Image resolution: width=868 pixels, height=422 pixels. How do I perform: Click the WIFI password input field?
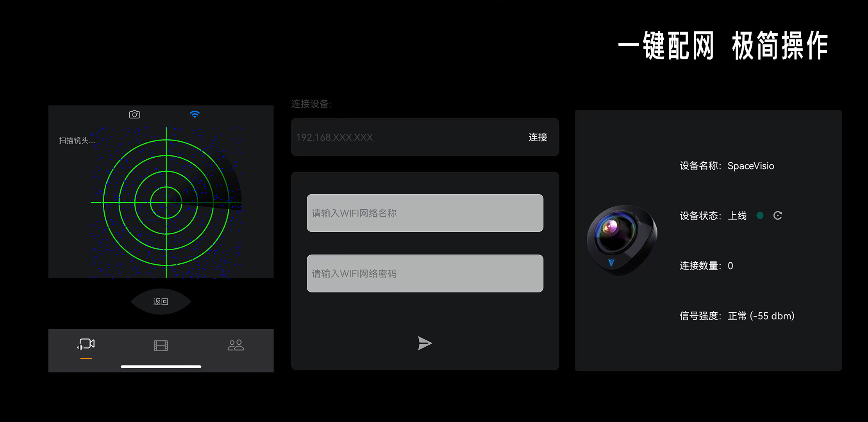[x=425, y=273]
